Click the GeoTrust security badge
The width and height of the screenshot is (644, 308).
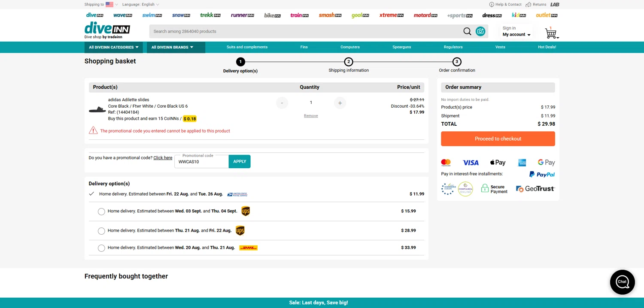coord(535,189)
